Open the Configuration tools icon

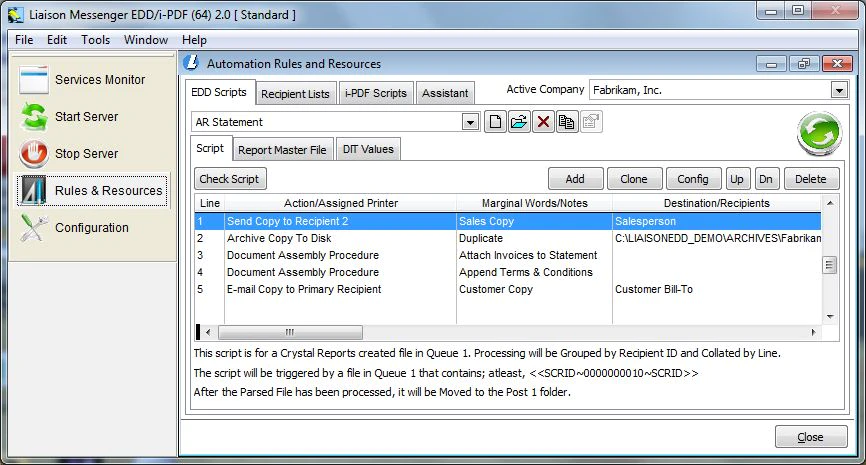click(34, 228)
